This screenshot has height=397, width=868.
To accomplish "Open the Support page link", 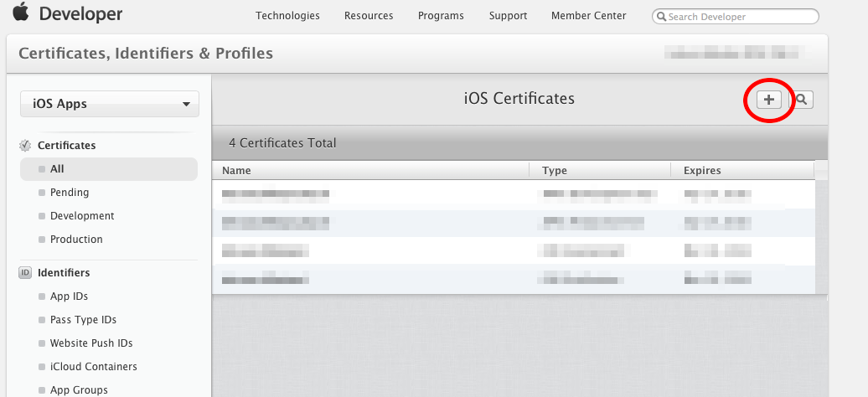I will (509, 16).
